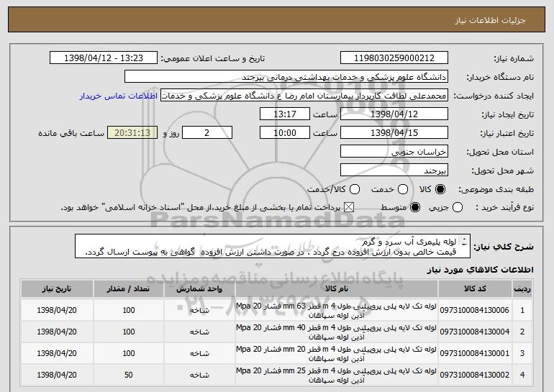Choose the جزیی purchase process option

[458, 207]
